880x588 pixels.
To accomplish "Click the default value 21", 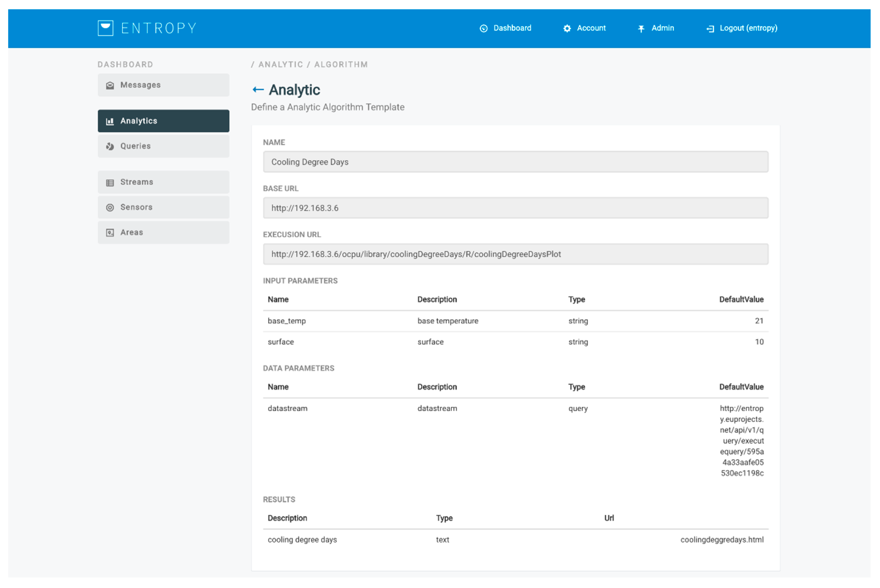I will pyautogui.click(x=759, y=321).
